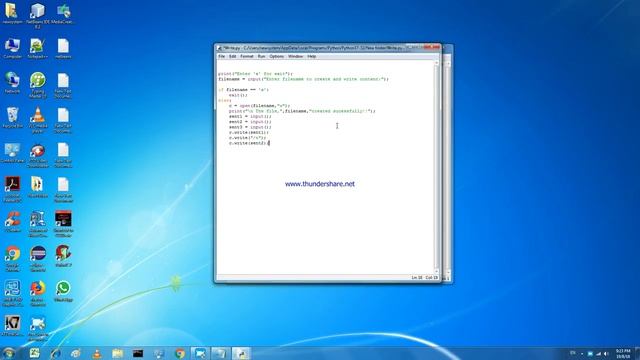Open the Format menu in IDLE
Viewport: 640px width, 360px height.
pos(247,56)
